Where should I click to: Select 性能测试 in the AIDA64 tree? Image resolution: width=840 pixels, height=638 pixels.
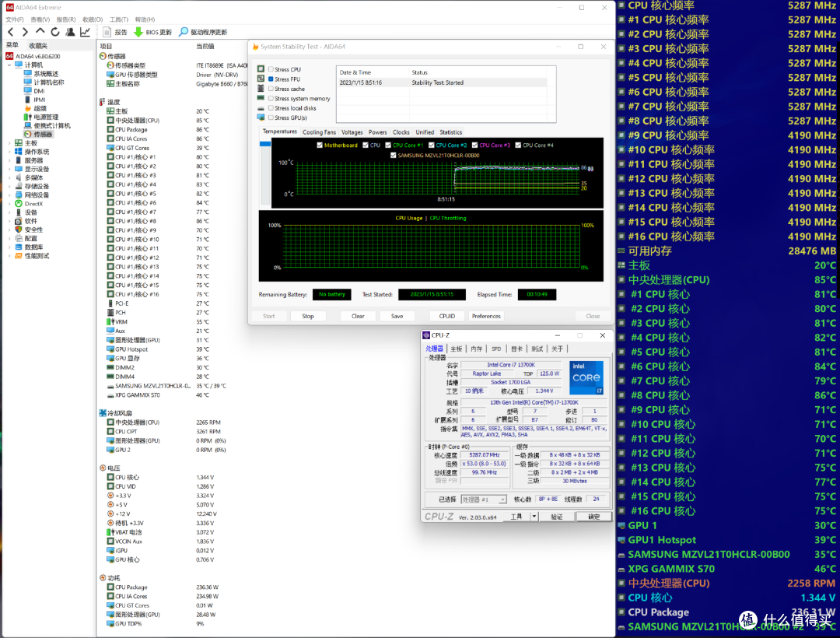[x=32, y=255]
